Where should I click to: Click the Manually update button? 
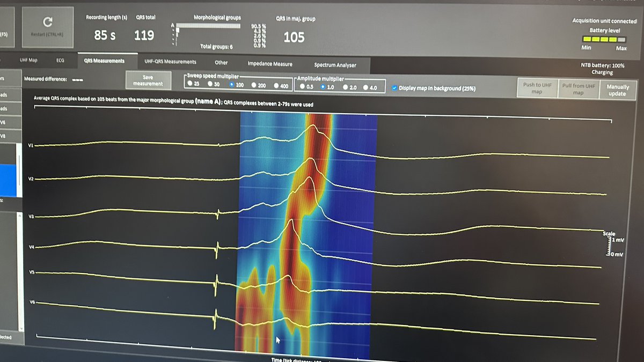coord(617,90)
